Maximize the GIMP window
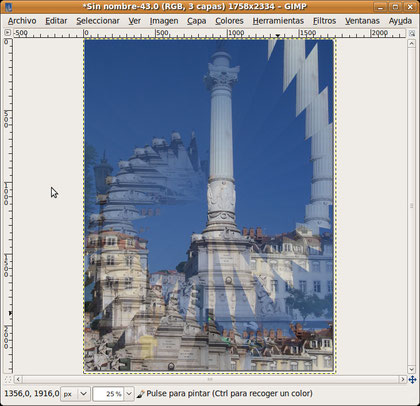The width and height of the screenshot is (420, 406). click(x=395, y=7)
